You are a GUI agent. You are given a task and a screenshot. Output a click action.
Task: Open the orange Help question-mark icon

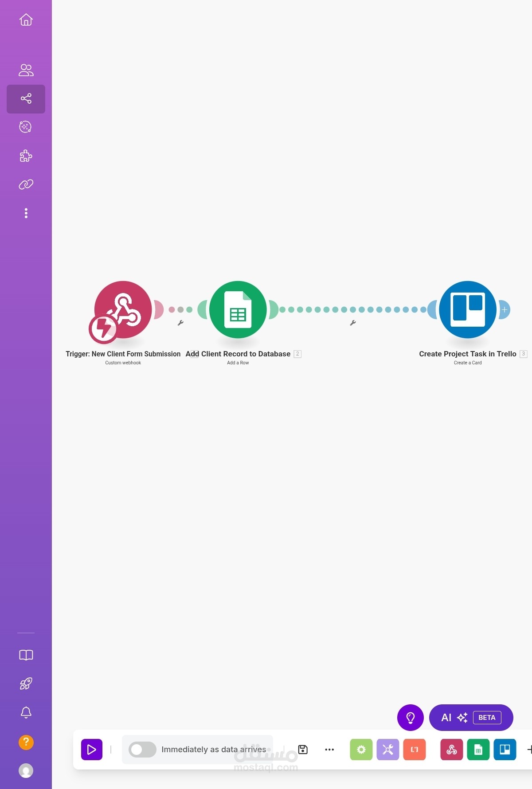[x=26, y=742]
